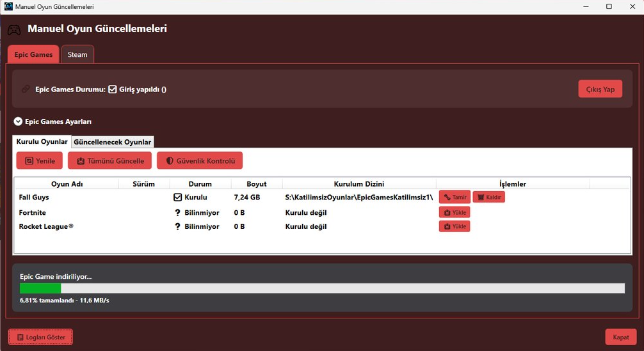
Task: Click the Yenile refresh button
Action: pyautogui.click(x=40, y=160)
